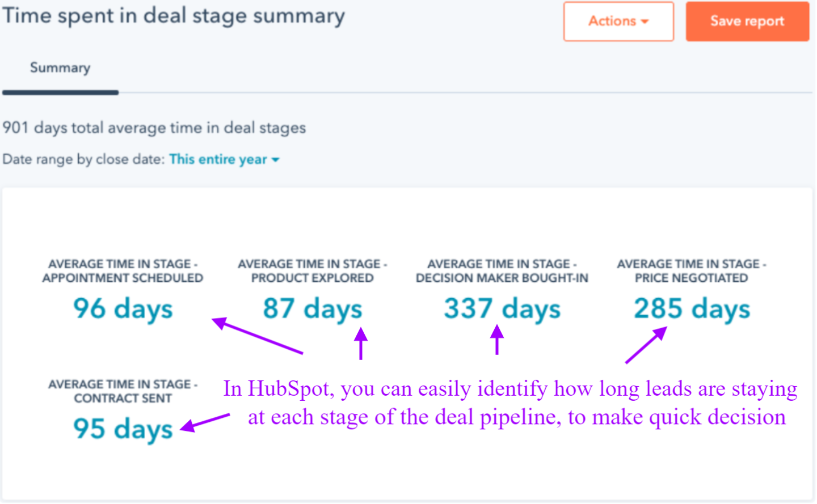The height and width of the screenshot is (504, 817).
Task: Click the Appointment Scheduled stage card
Action: point(123,289)
